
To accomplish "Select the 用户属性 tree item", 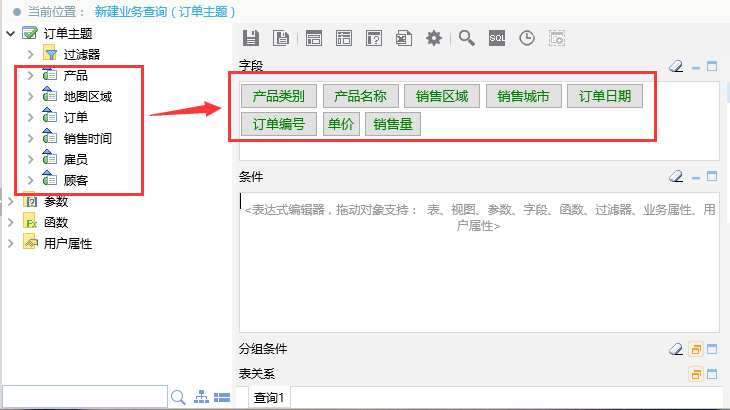I will click(68, 243).
